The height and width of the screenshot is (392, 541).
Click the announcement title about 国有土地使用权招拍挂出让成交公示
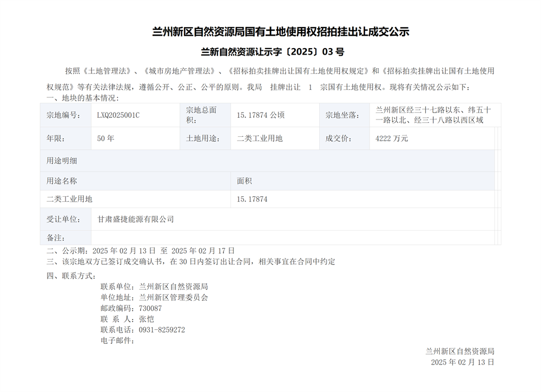coord(280,32)
